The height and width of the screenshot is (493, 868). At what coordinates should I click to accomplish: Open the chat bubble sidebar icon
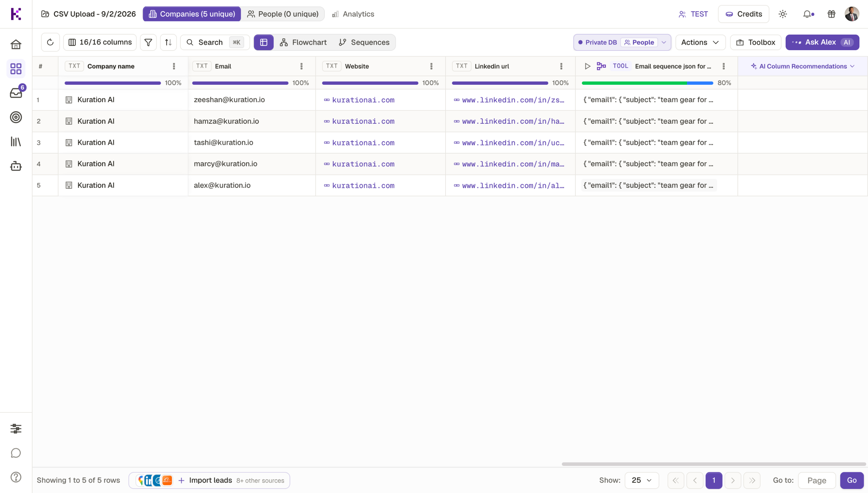pyautogui.click(x=16, y=453)
